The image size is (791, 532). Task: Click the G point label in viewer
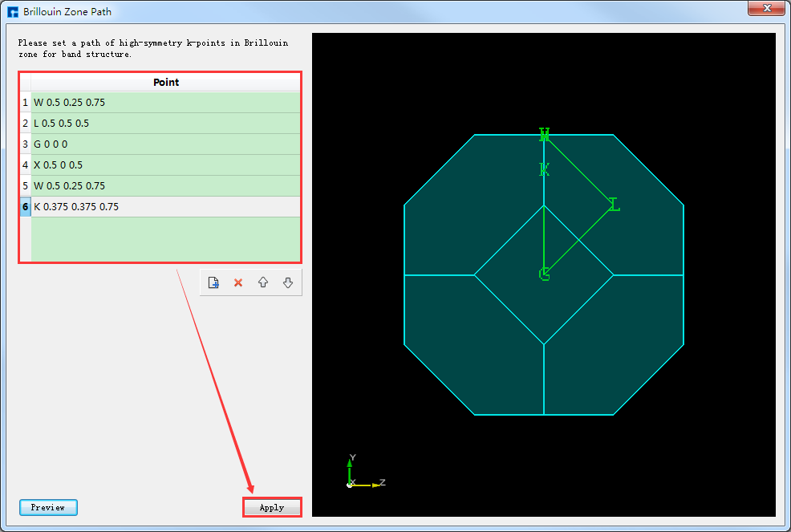click(x=545, y=274)
